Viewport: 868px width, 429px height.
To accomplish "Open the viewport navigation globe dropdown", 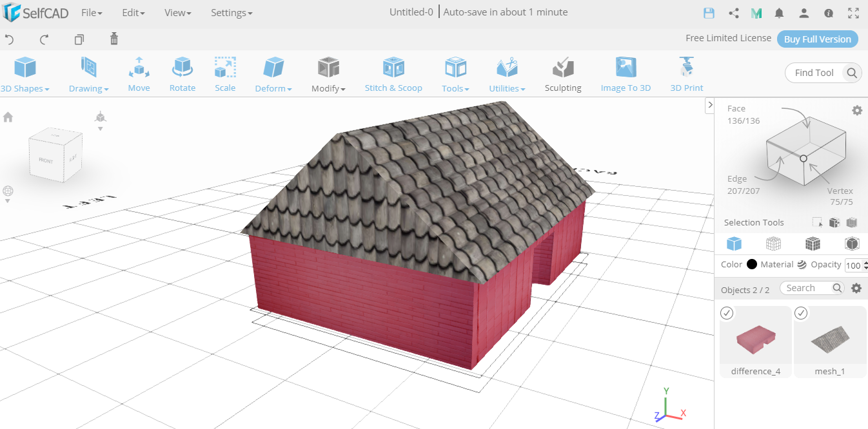I will point(8,194).
